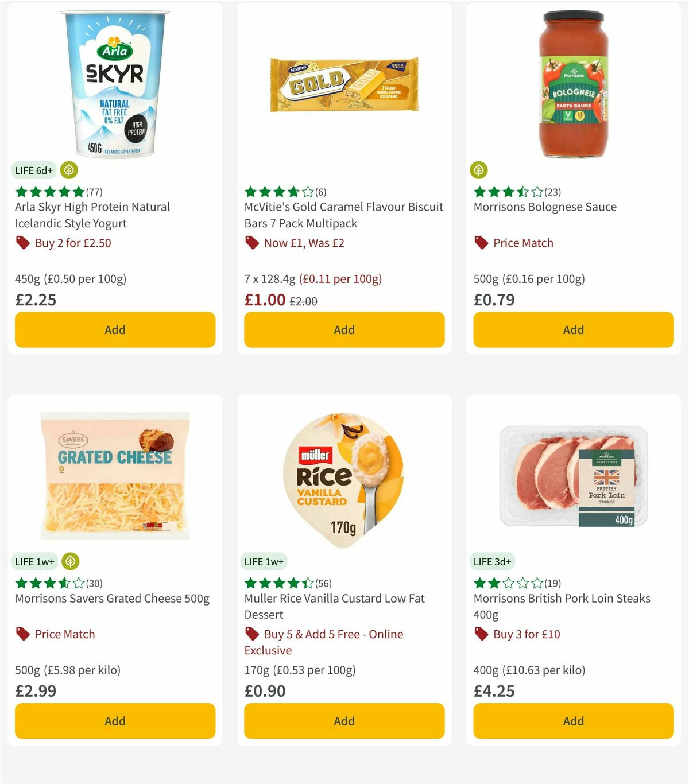Click the Price Match tag icon on Bolognese Sauce
689x784 pixels.
point(481,243)
